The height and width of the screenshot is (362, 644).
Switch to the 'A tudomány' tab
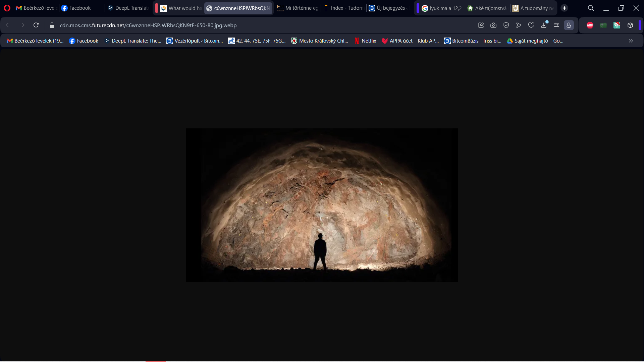(x=533, y=8)
